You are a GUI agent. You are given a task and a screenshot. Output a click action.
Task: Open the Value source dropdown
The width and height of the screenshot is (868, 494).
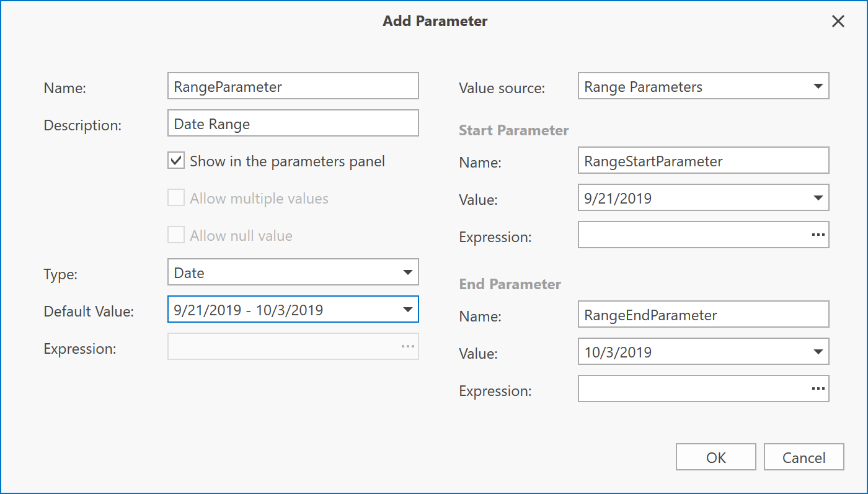(x=818, y=86)
